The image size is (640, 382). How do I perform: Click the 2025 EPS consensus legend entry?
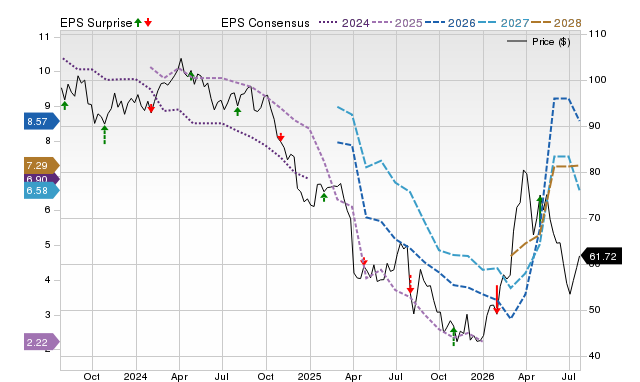click(x=397, y=23)
